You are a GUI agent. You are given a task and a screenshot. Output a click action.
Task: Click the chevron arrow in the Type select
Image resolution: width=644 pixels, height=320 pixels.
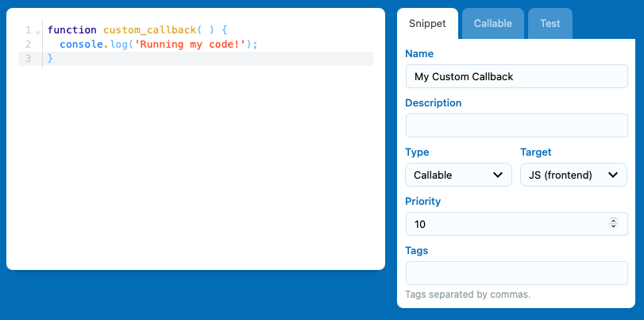[x=498, y=175]
